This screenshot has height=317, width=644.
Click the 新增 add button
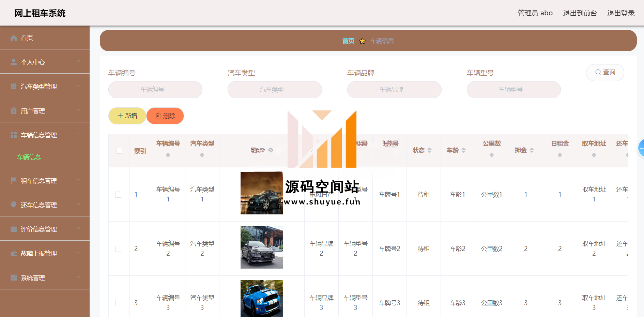click(x=127, y=116)
